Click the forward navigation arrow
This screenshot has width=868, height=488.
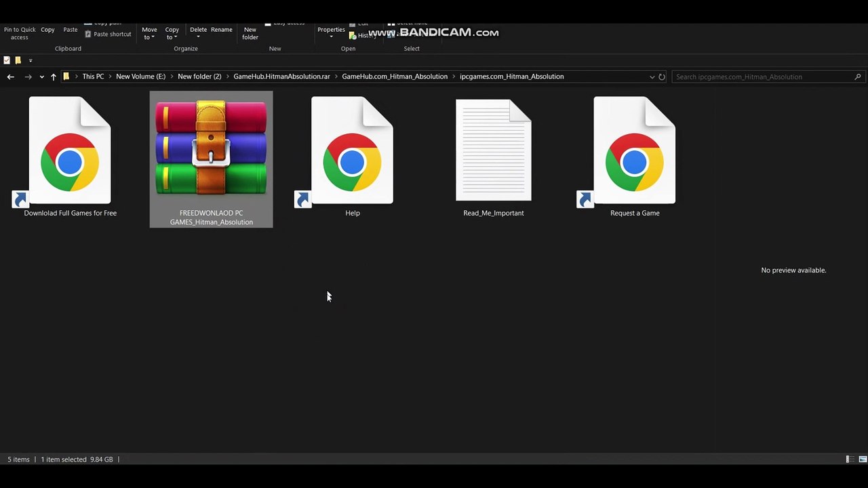pyautogui.click(x=28, y=77)
